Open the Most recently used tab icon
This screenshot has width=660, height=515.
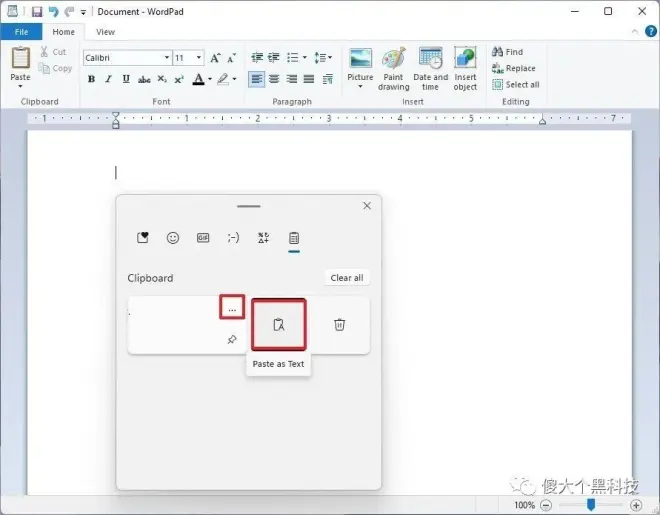[x=143, y=238]
